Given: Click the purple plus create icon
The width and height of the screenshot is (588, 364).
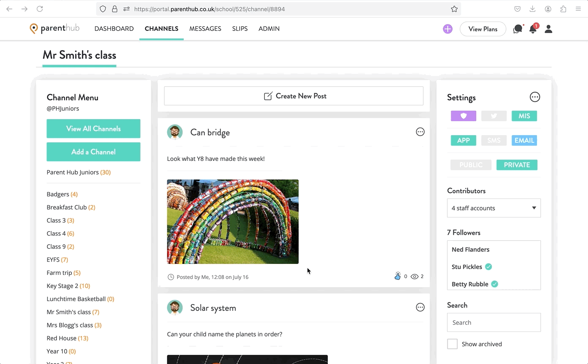Looking at the screenshot, I should 448,29.
